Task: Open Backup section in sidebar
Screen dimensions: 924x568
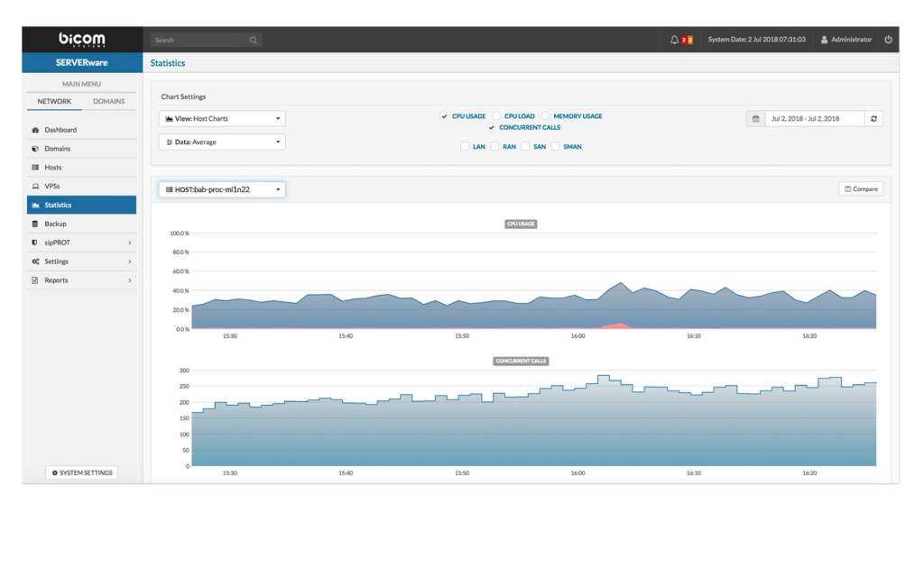Action: [x=55, y=224]
